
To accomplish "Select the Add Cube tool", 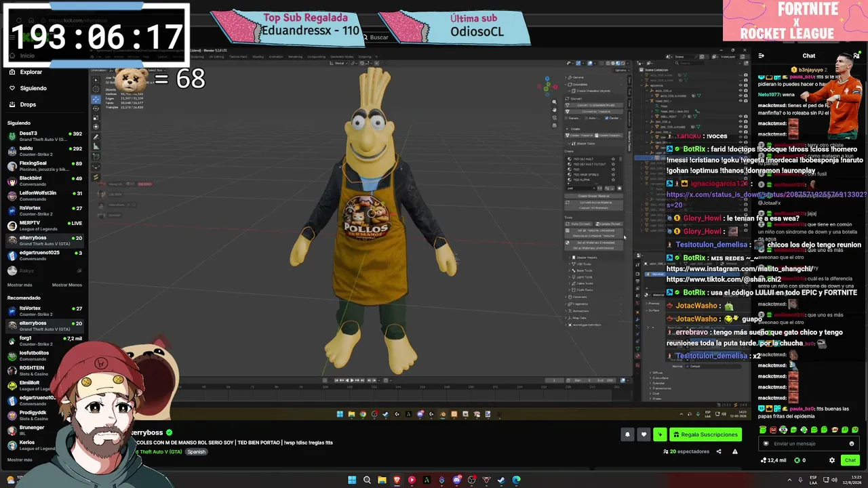I will (x=96, y=157).
